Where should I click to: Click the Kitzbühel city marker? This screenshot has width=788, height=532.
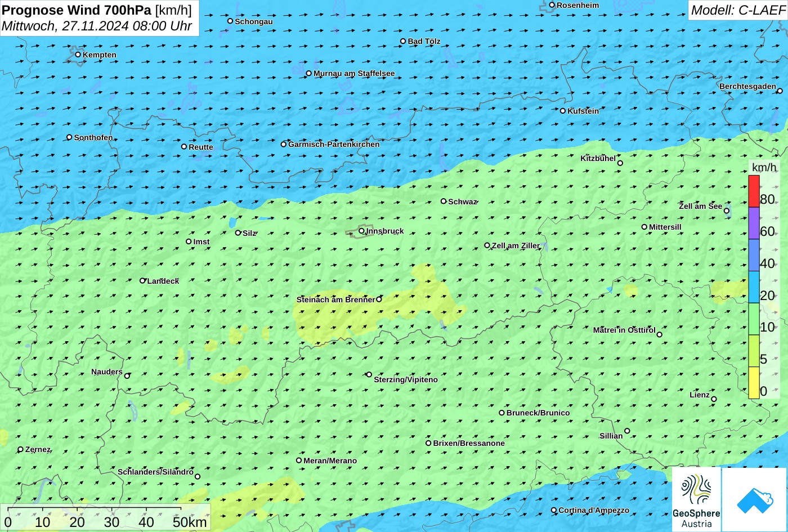tap(620, 163)
